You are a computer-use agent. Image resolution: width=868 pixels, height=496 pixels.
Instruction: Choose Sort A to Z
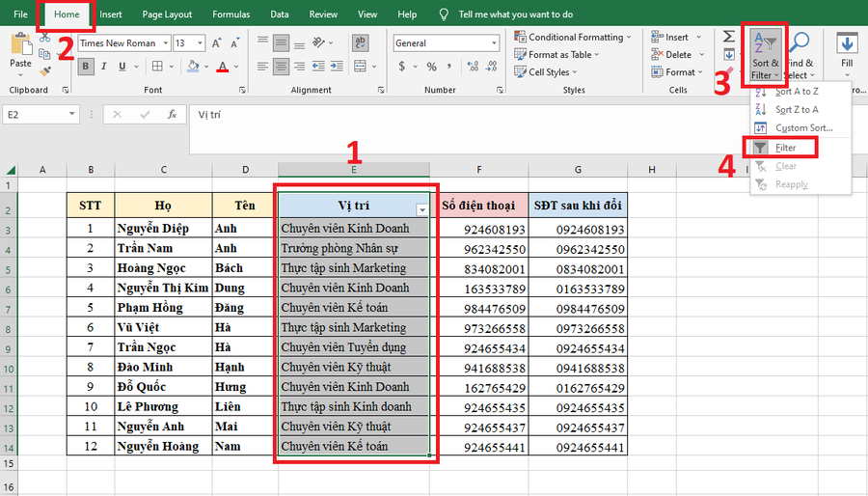tap(800, 92)
